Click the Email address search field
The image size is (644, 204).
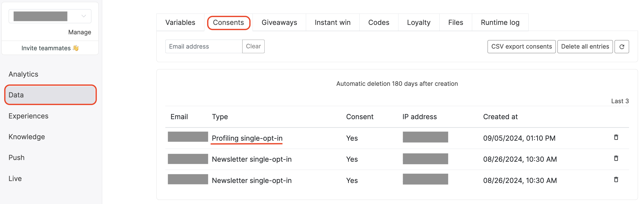203,46
